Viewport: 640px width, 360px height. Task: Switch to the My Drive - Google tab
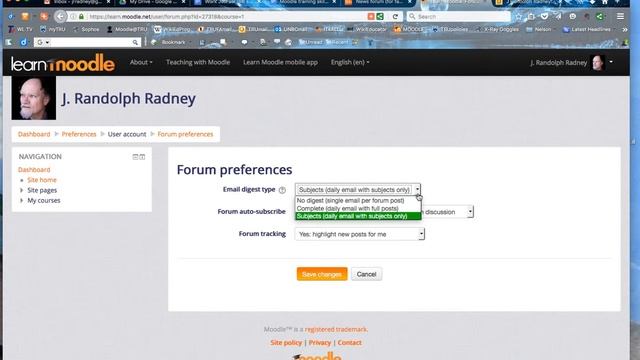[x=152, y=2]
